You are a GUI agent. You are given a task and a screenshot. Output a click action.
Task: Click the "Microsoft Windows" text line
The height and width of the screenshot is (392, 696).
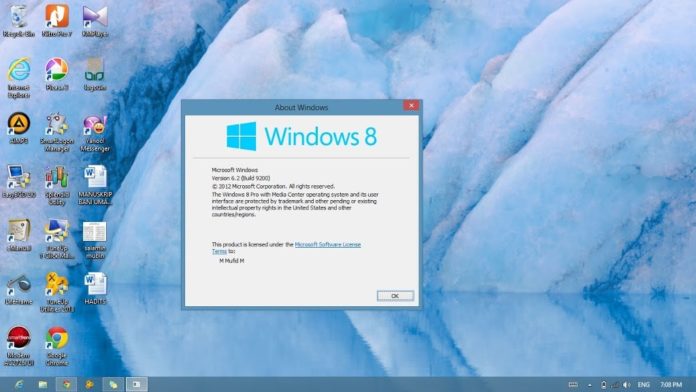pyautogui.click(x=234, y=170)
